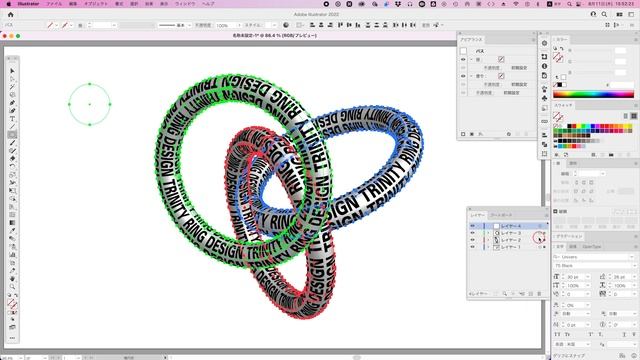Click the recolor artwork icon in control bar

pos(286,25)
